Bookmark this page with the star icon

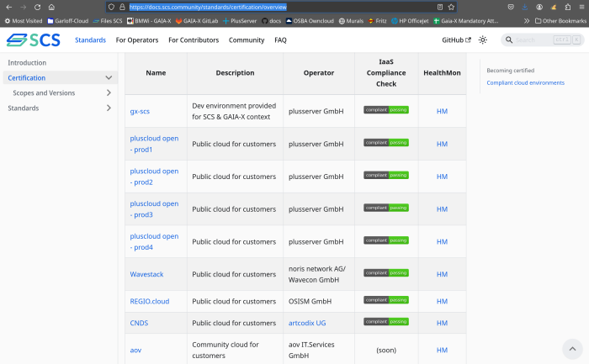[x=451, y=7]
